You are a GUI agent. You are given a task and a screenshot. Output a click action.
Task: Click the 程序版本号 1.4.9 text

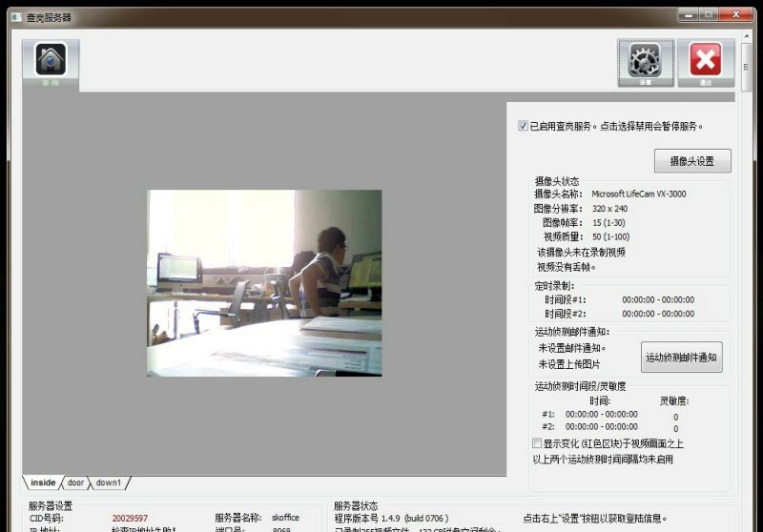point(391,519)
